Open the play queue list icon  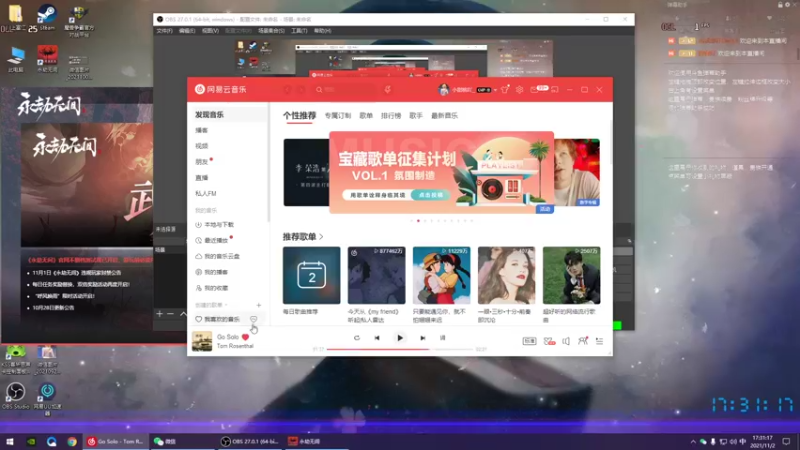(x=599, y=341)
